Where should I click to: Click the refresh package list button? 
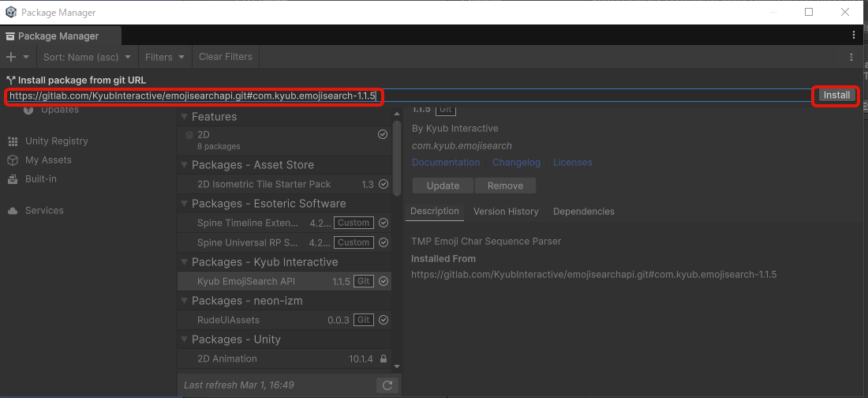coord(387,385)
